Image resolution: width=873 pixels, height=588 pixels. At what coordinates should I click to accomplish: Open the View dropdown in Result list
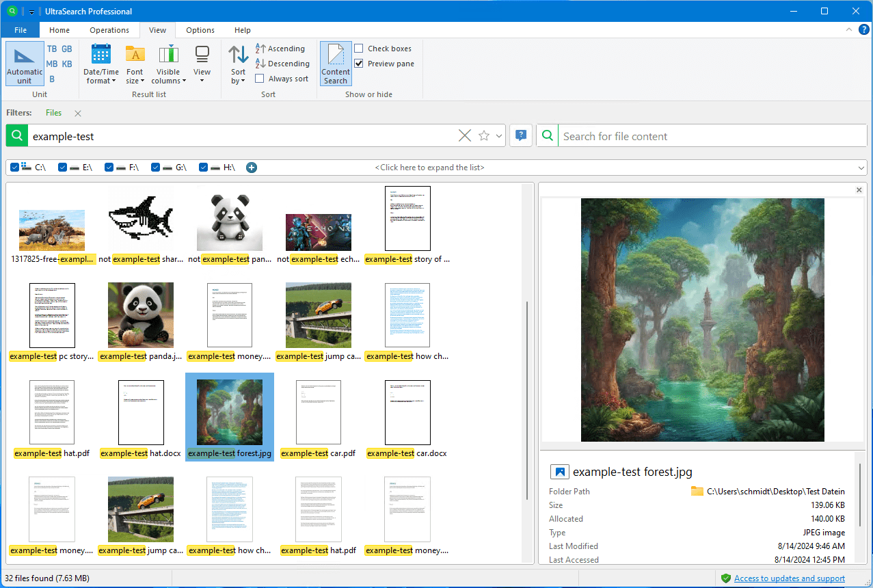[x=202, y=64]
